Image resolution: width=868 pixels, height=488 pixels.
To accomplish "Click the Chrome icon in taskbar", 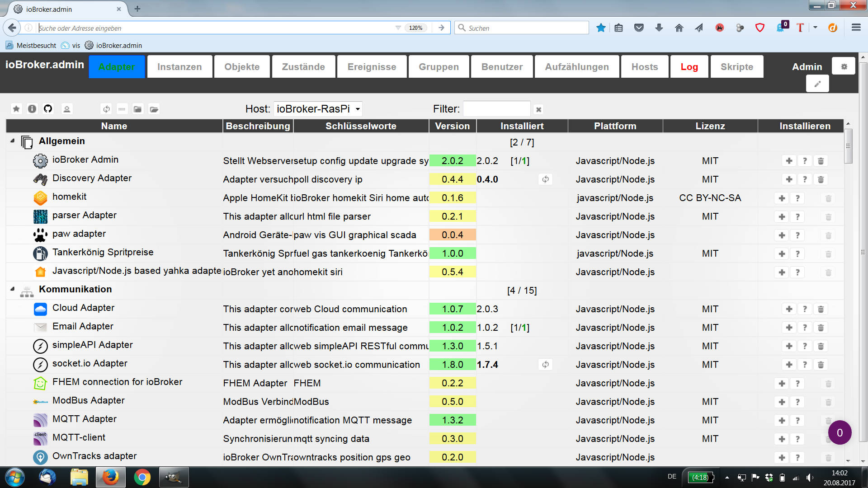I will [142, 477].
